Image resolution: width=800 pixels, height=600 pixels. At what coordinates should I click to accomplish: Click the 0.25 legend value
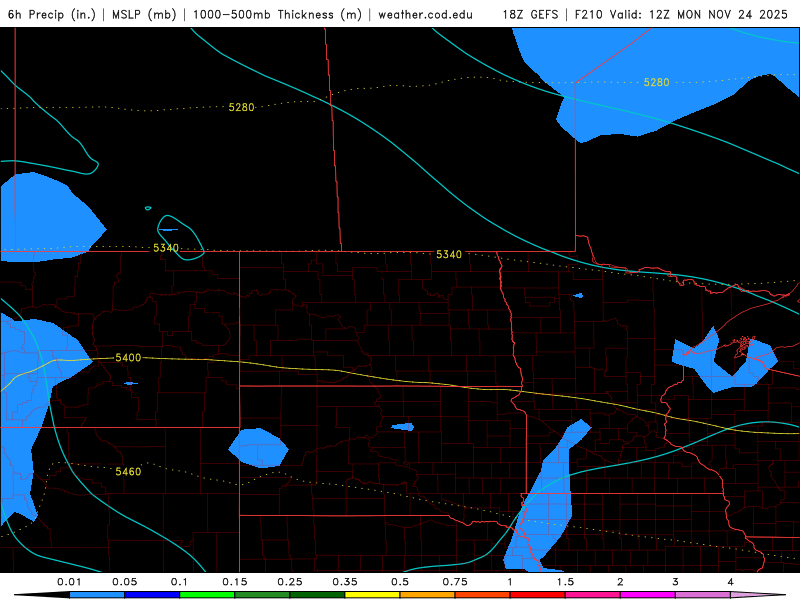click(290, 582)
